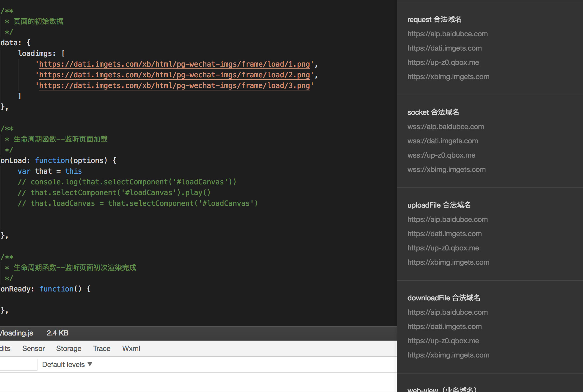Select wss://dati.imgets.com under socket domains
583x392 pixels.
point(443,141)
